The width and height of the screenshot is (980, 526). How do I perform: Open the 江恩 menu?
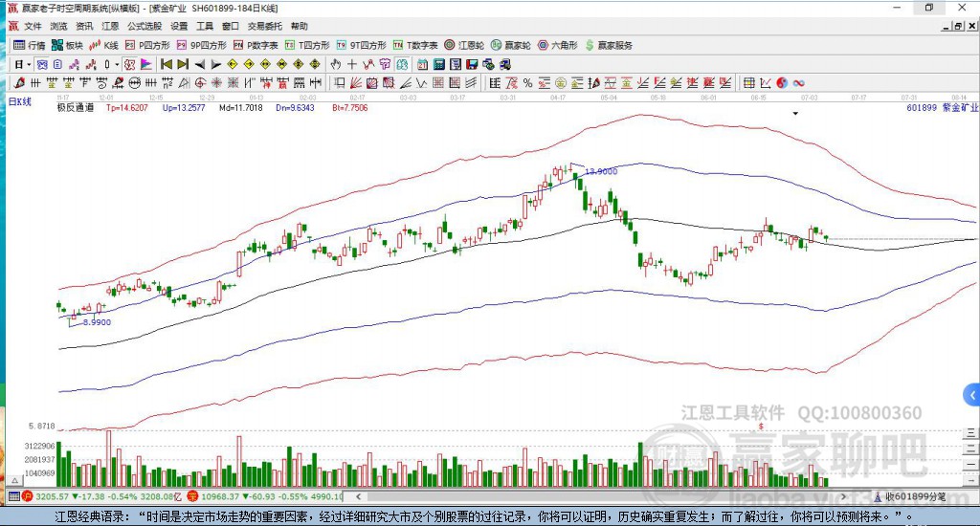(x=110, y=26)
